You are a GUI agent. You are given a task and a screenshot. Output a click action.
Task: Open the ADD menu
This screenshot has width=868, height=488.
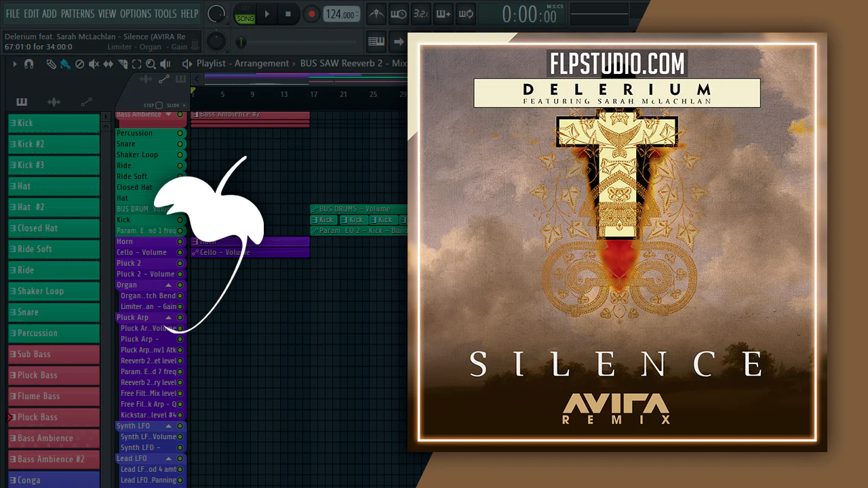click(50, 14)
